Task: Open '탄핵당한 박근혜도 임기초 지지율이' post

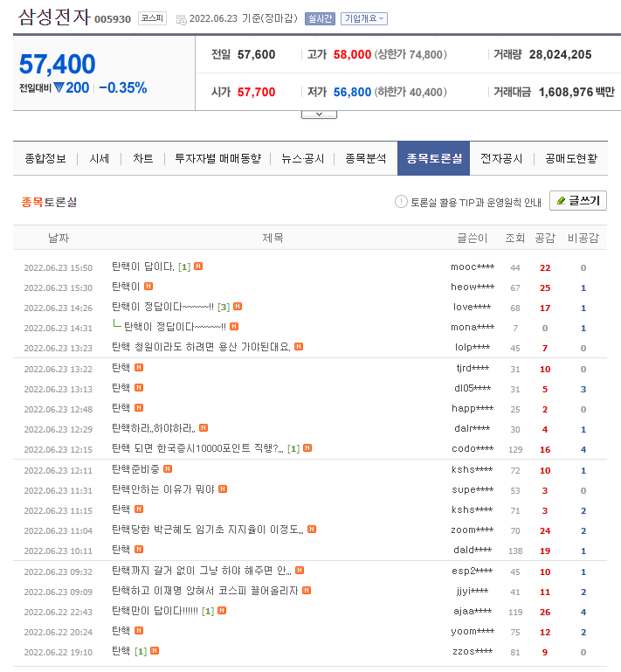Action: [x=208, y=530]
